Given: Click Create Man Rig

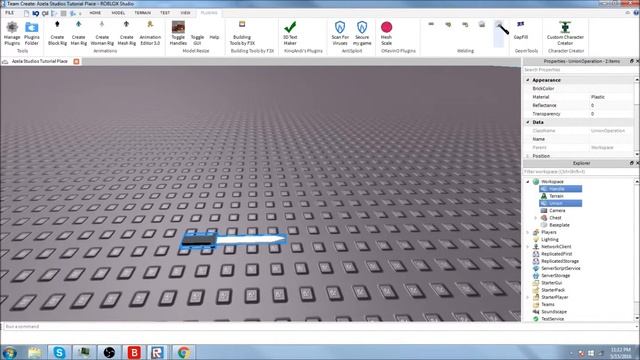Looking at the screenshot, I should click(x=78, y=33).
